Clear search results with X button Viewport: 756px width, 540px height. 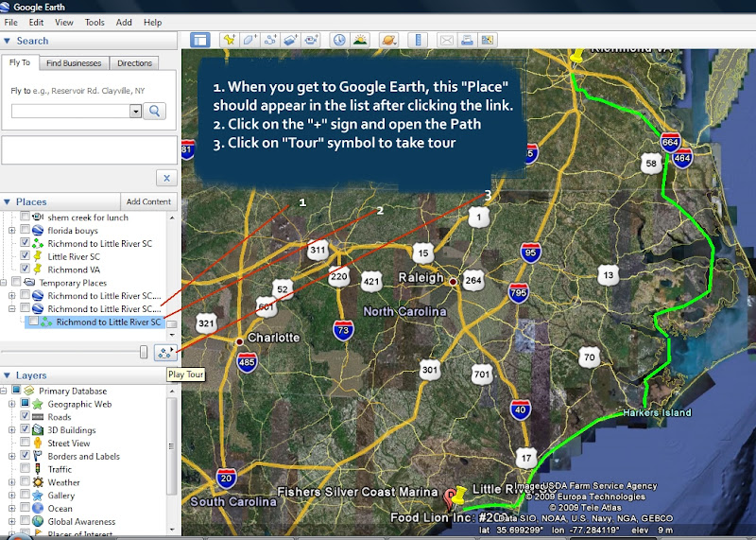click(166, 178)
